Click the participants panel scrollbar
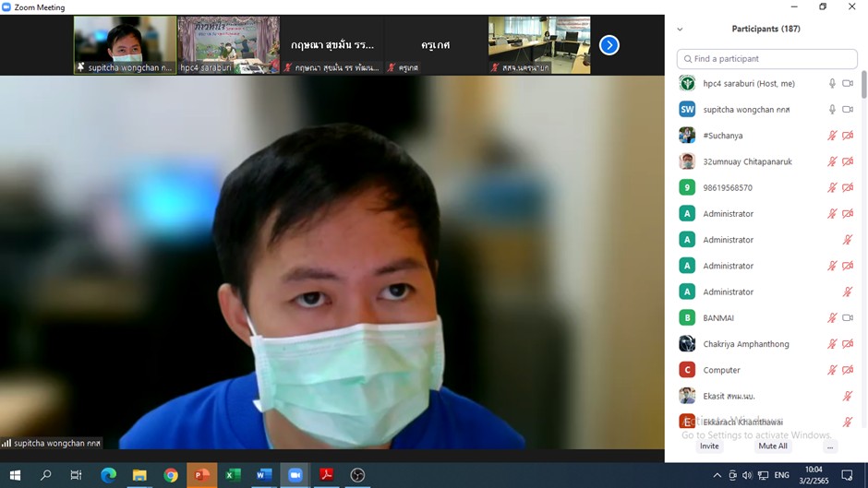This screenshot has width=868, height=488. coord(864,85)
